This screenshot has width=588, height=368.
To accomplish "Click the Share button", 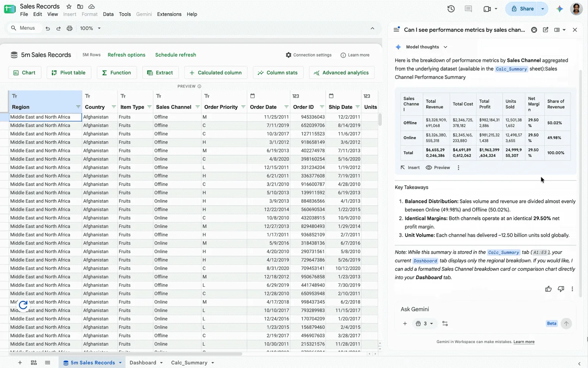I will [522, 9].
